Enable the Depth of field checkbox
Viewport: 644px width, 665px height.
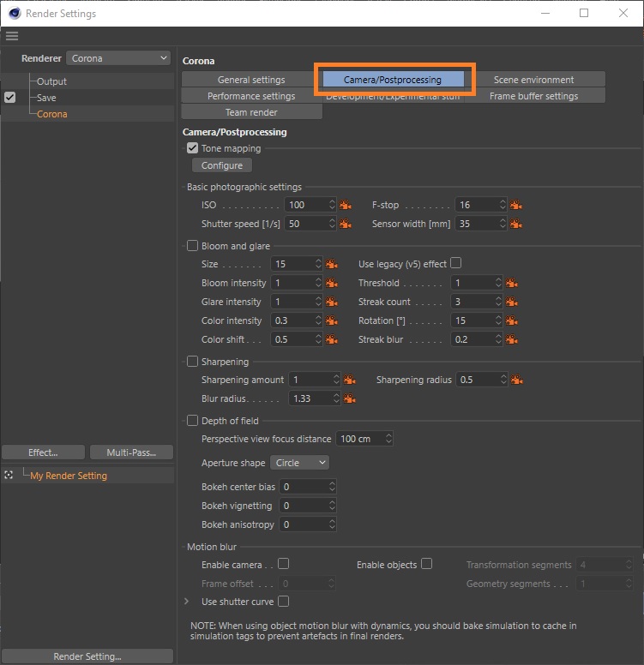192,420
